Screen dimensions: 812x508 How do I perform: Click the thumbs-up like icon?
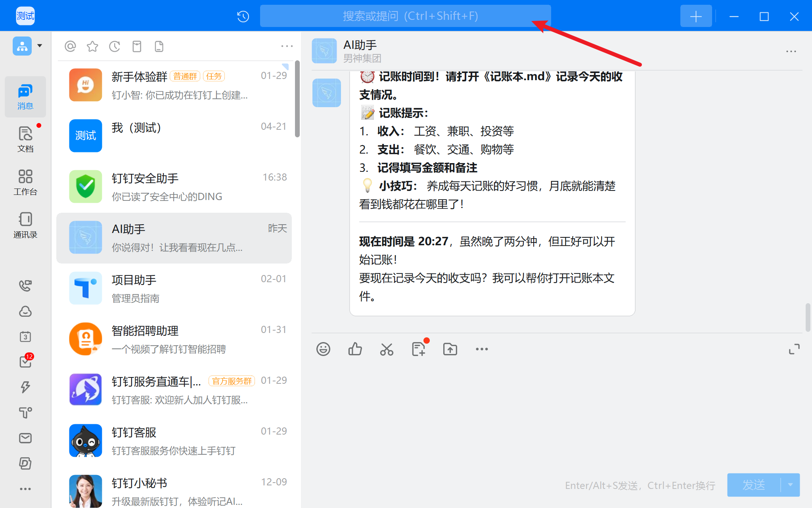pyautogui.click(x=355, y=349)
